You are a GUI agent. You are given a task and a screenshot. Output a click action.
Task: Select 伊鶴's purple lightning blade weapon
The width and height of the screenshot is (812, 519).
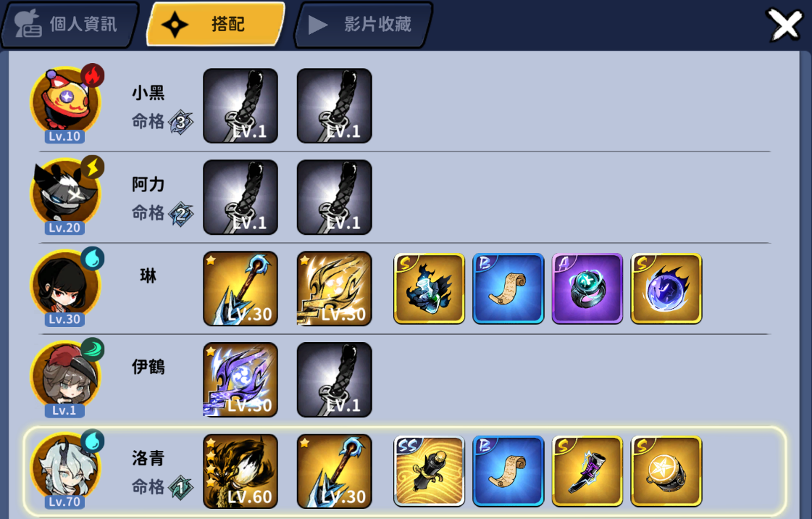[x=240, y=380]
